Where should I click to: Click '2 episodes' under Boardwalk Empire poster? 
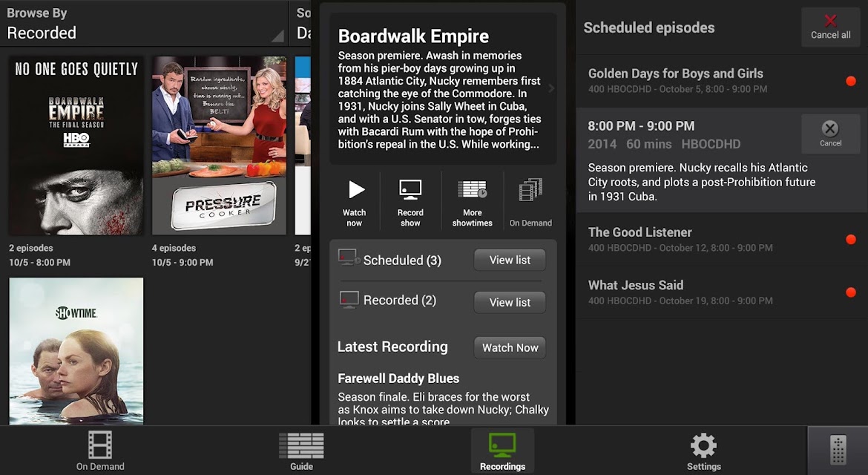[x=31, y=248]
